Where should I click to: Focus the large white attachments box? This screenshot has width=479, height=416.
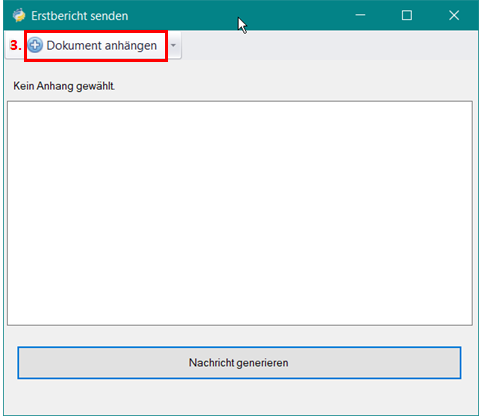point(240,213)
